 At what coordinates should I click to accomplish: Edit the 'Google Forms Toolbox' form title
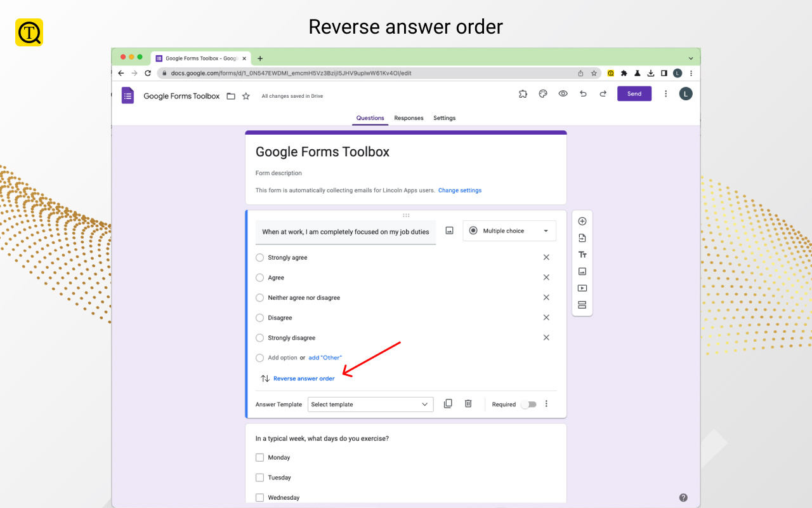(x=322, y=152)
